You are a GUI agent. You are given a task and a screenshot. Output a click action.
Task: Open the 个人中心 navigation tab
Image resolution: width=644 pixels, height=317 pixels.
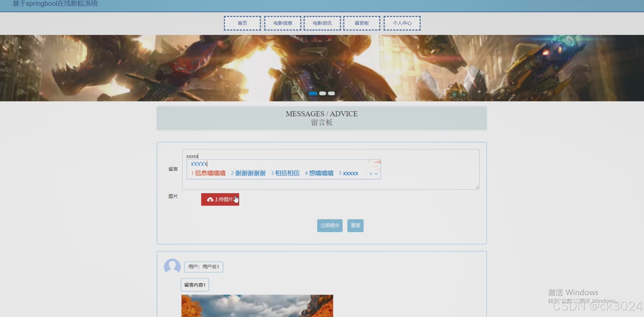(402, 23)
